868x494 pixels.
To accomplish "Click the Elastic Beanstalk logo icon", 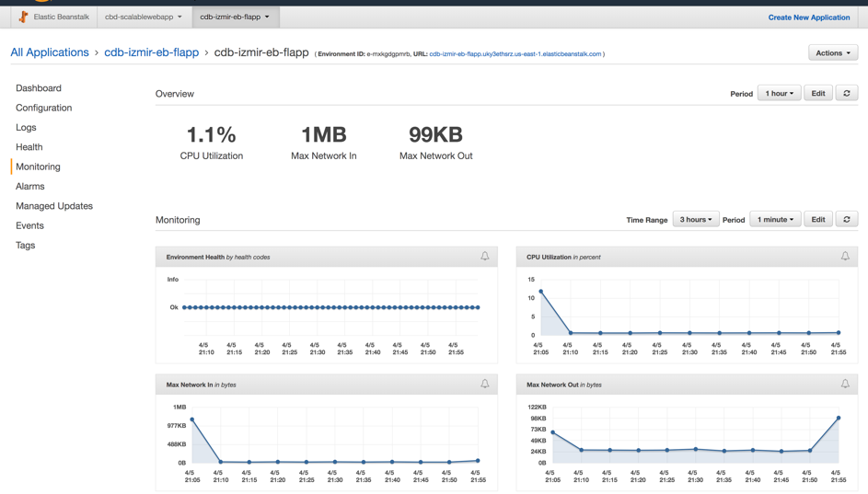I will click(23, 17).
